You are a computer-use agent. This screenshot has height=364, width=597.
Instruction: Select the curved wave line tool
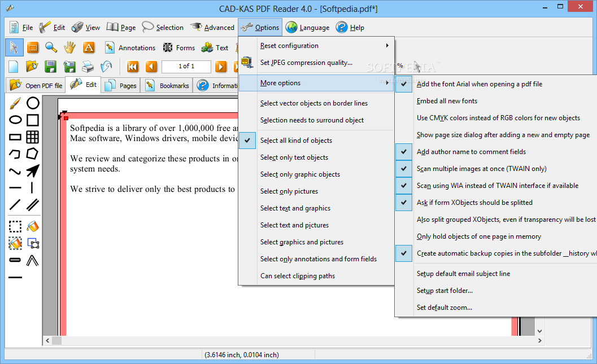pyautogui.click(x=15, y=171)
